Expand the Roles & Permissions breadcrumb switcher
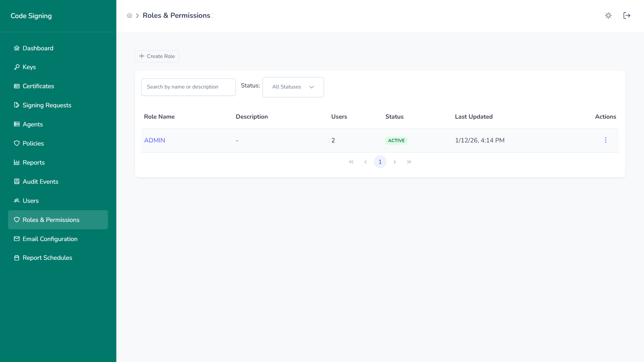Viewport: 644px width, 362px height. (212, 16)
